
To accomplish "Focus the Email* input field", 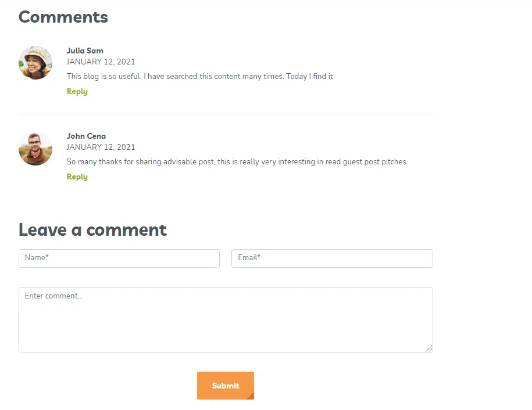I will [332, 258].
